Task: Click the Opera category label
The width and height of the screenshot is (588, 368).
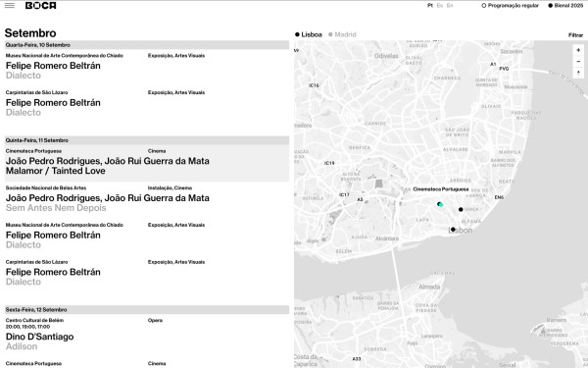Action: coord(155,320)
